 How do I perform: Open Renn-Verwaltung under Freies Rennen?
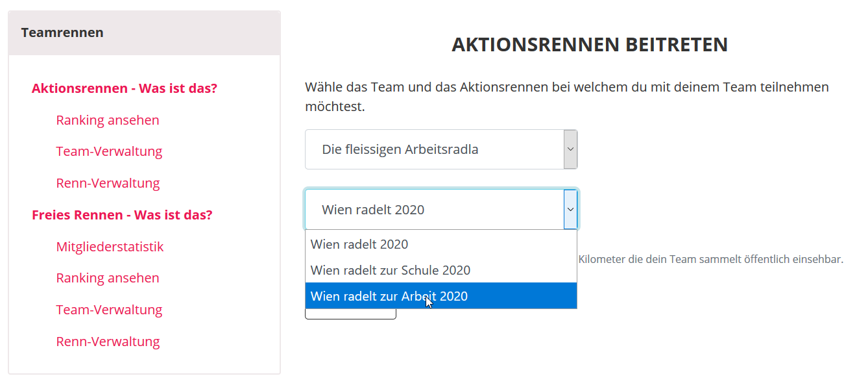coord(108,342)
